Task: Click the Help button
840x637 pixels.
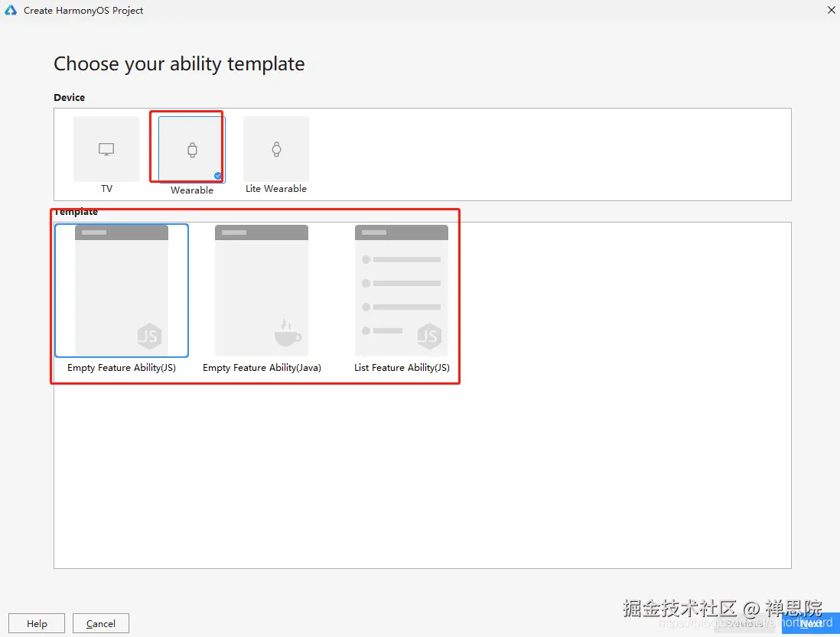Action: tap(37, 624)
